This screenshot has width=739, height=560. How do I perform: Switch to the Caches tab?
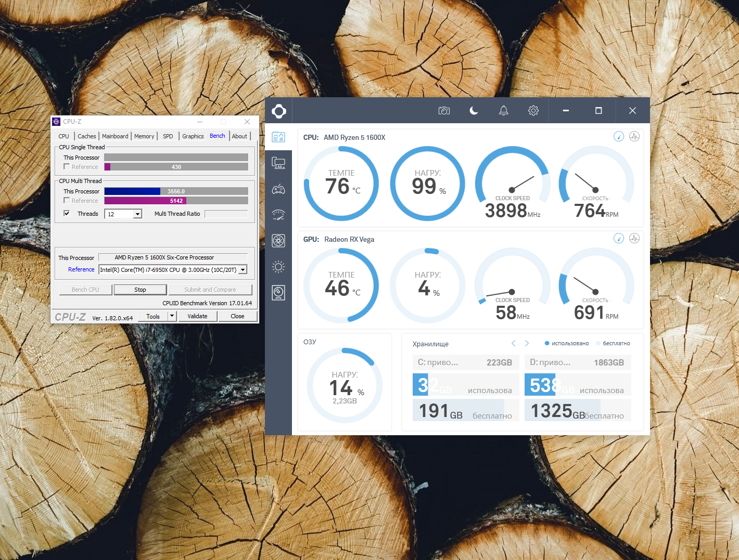[87, 136]
